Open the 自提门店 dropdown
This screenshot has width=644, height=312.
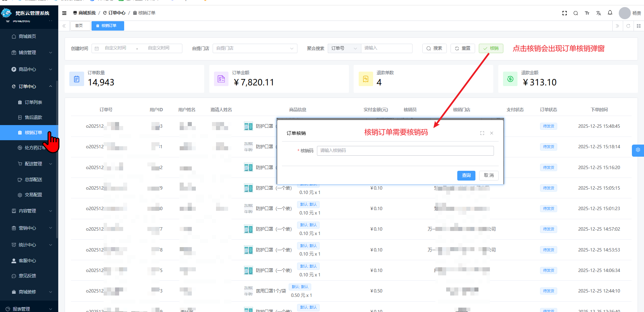pos(255,48)
